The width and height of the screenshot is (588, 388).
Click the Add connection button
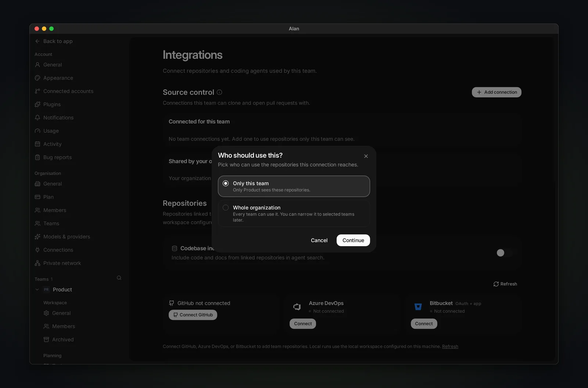[x=496, y=92]
